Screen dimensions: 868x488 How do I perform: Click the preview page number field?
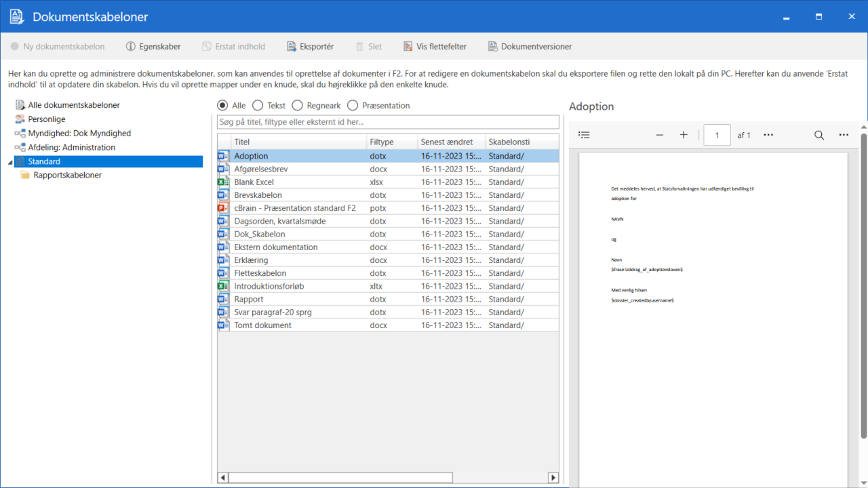pyautogui.click(x=717, y=135)
